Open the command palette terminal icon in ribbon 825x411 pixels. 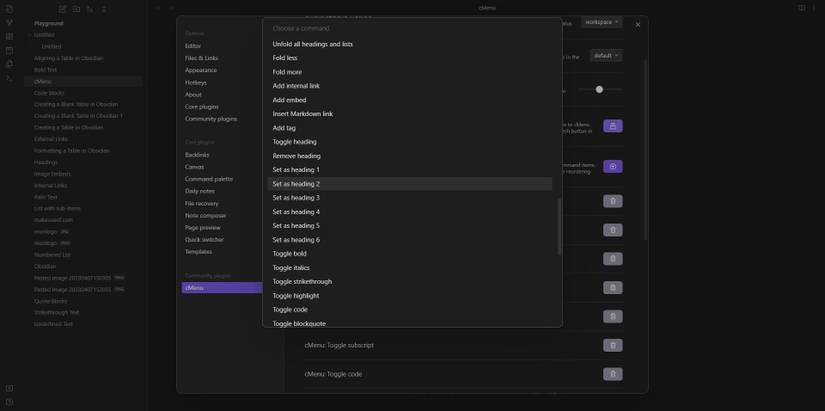click(x=9, y=78)
